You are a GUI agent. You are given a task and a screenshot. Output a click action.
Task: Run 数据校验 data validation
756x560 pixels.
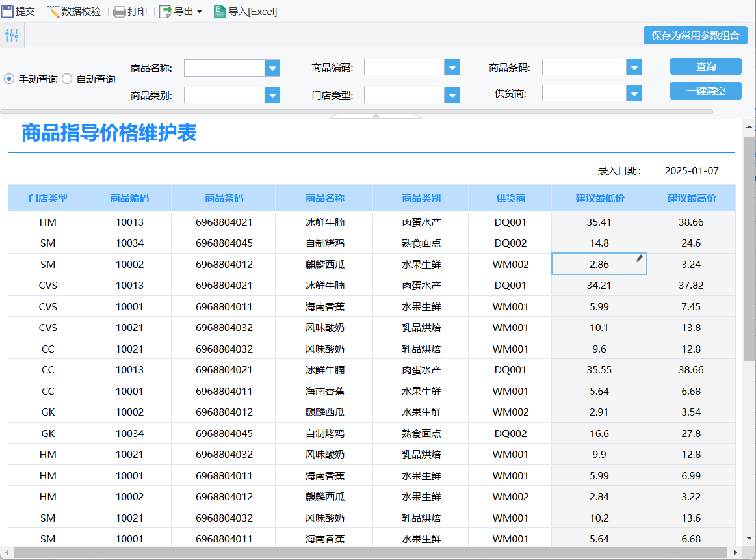pyautogui.click(x=73, y=11)
